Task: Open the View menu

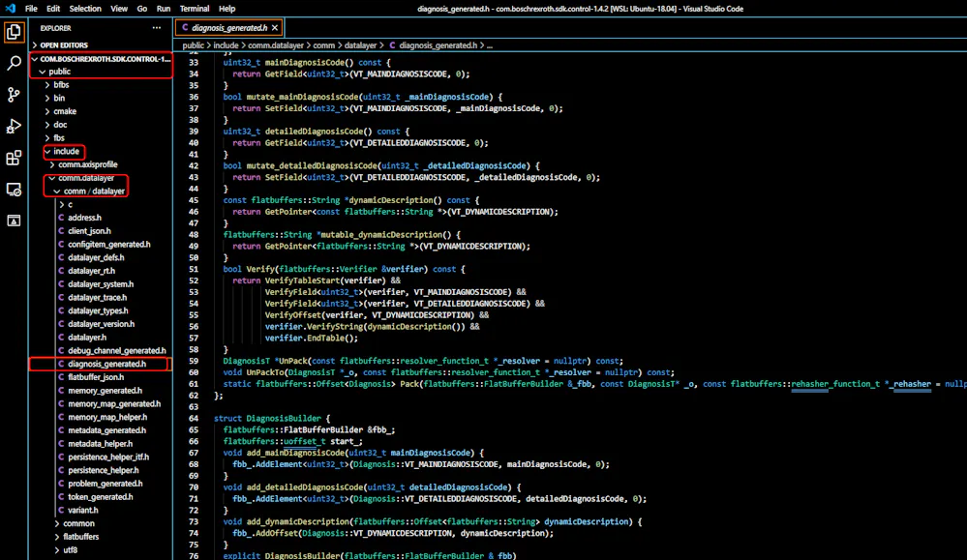Action: click(119, 9)
